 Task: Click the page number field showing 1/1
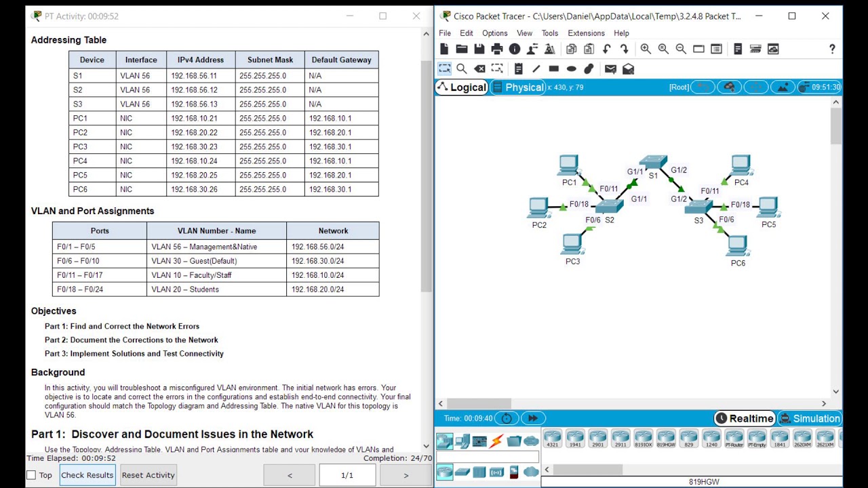347,475
